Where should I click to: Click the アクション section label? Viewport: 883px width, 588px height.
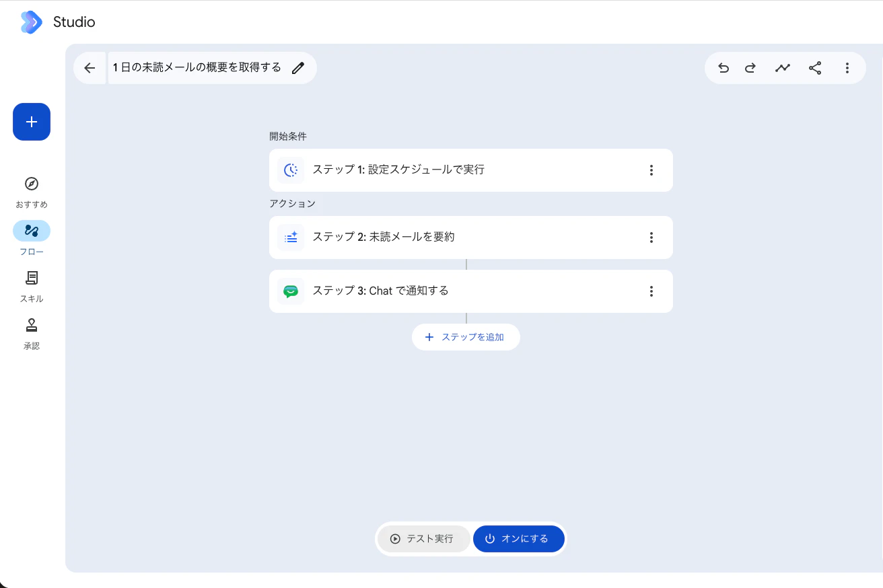click(x=292, y=204)
